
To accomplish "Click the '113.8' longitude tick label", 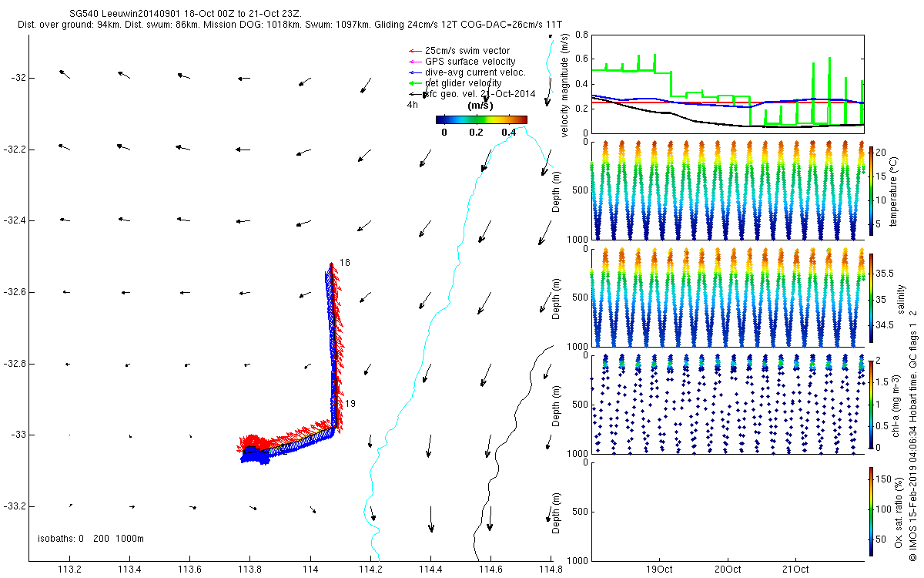I will coord(250,570).
